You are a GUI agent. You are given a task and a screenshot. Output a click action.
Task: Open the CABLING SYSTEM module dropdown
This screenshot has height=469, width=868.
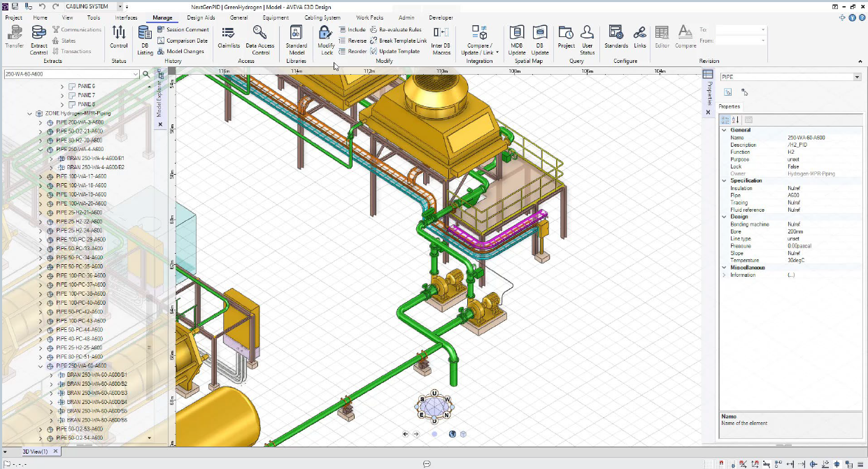[120, 6]
